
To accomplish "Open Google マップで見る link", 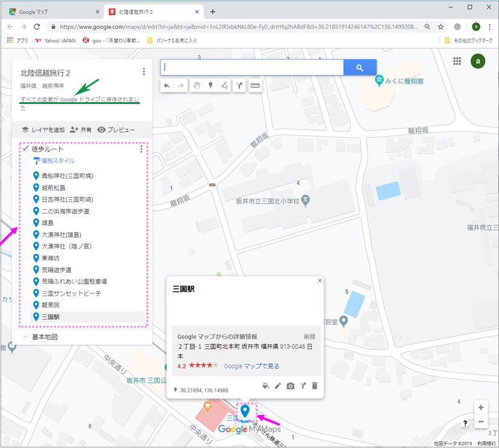I will coord(252,366).
